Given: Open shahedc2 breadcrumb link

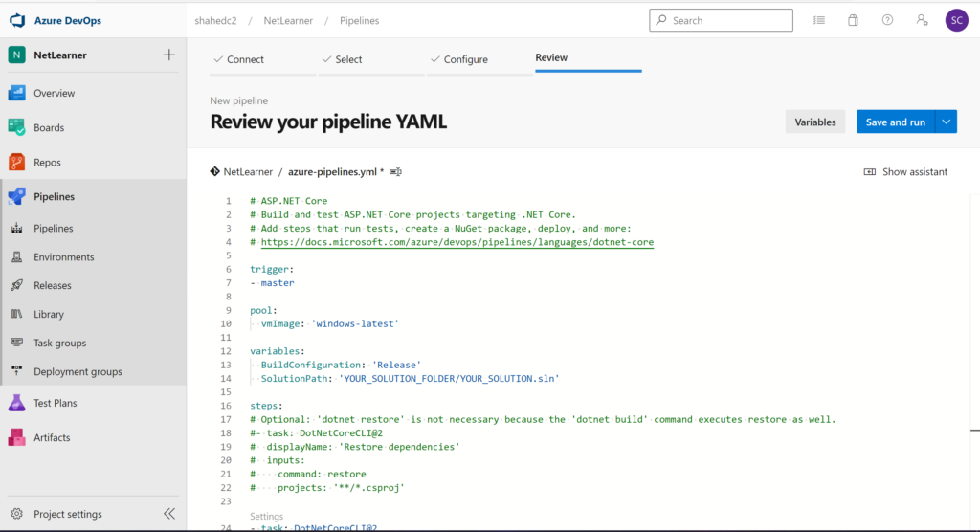Looking at the screenshot, I should tap(215, 21).
